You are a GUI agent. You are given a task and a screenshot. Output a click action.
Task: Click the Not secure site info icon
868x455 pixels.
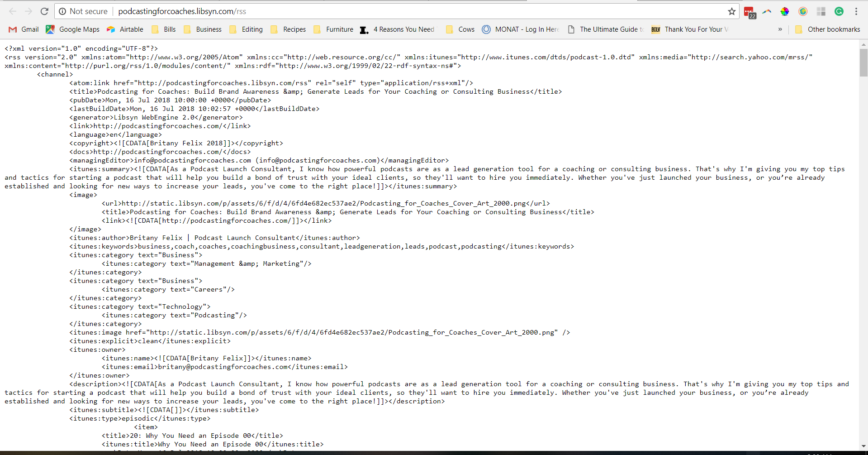point(62,11)
